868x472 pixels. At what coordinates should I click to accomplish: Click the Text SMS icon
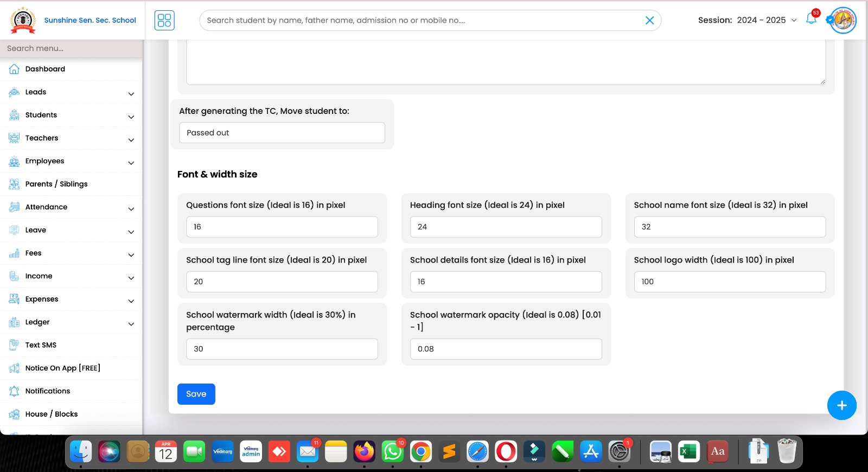(14, 345)
